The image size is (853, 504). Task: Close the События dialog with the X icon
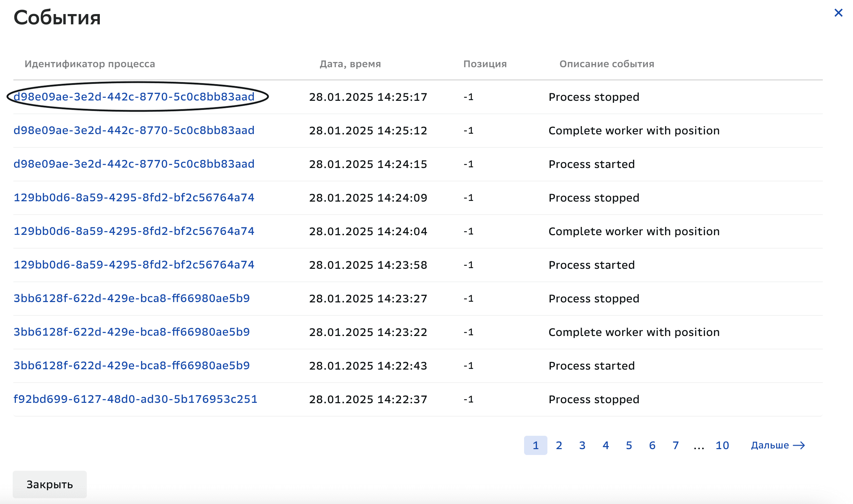tap(838, 13)
